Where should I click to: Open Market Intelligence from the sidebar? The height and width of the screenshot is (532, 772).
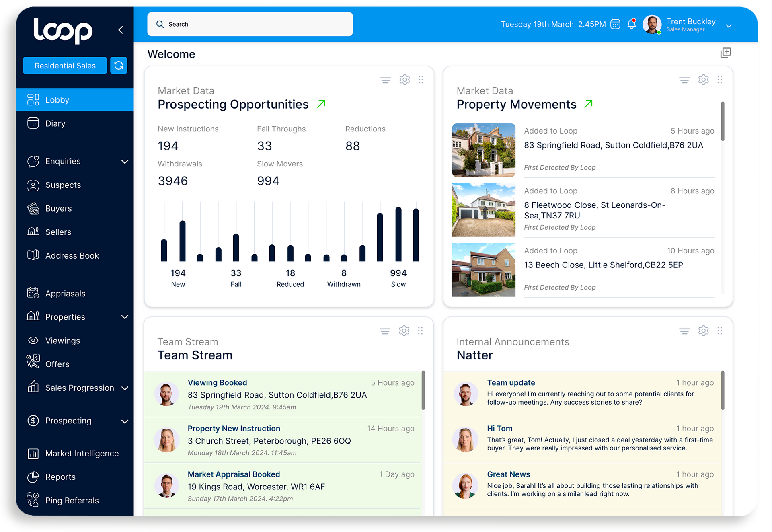pos(82,453)
